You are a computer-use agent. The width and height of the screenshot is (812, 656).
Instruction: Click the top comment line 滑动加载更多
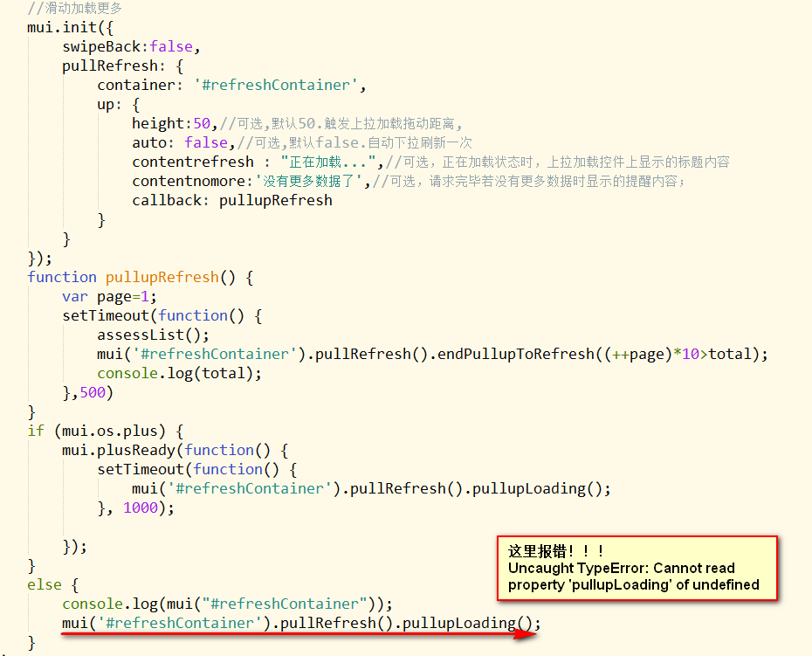click(80, 8)
